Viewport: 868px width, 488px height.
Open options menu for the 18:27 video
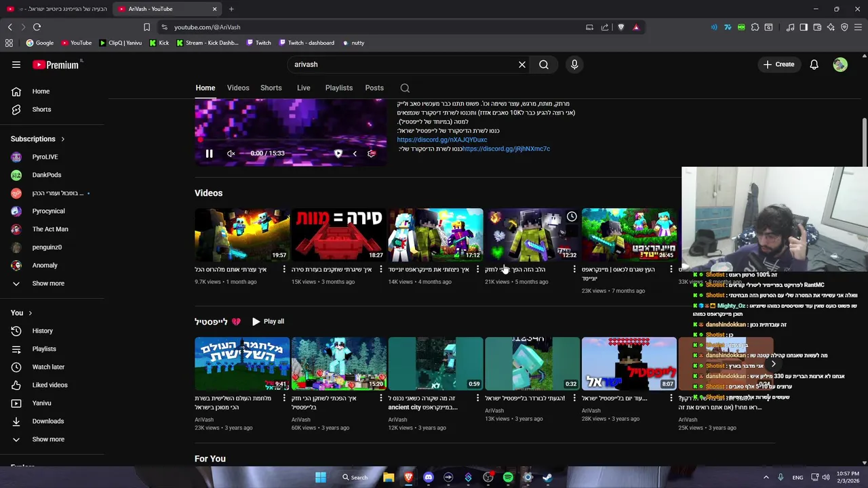click(x=380, y=270)
